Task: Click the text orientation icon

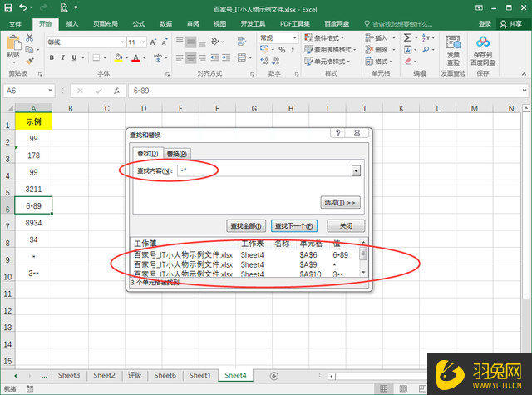Action: (x=215, y=42)
